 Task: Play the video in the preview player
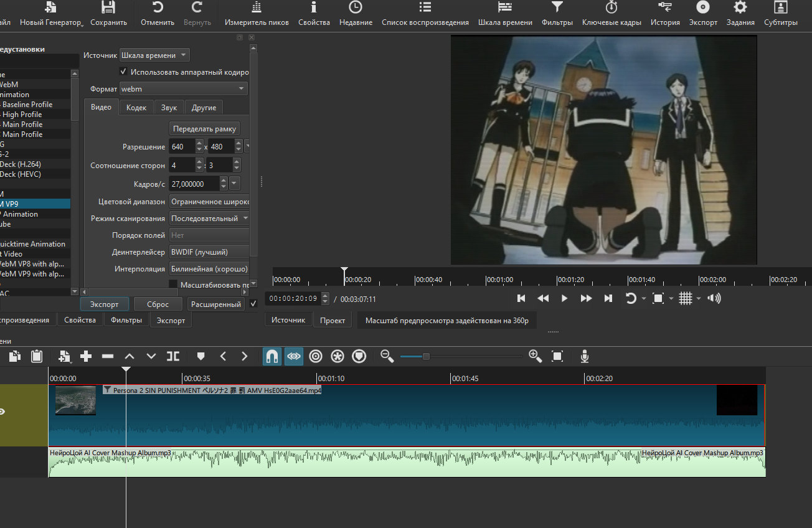pyautogui.click(x=565, y=298)
